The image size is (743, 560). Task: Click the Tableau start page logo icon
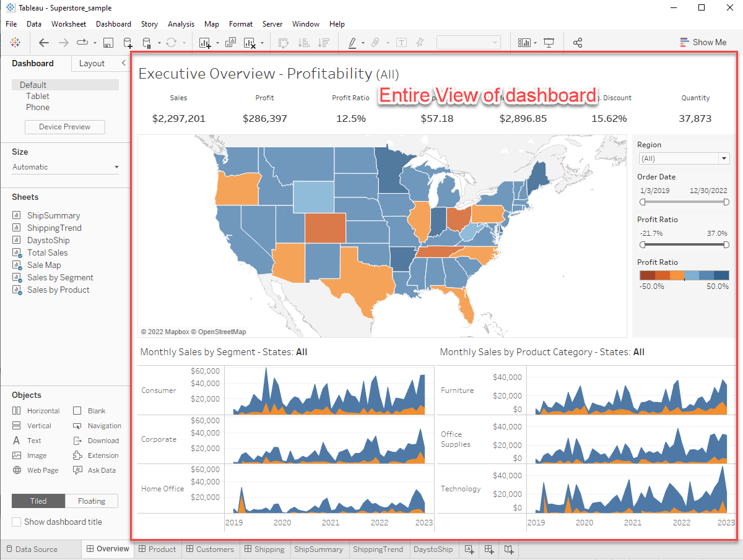click(15, 43)
